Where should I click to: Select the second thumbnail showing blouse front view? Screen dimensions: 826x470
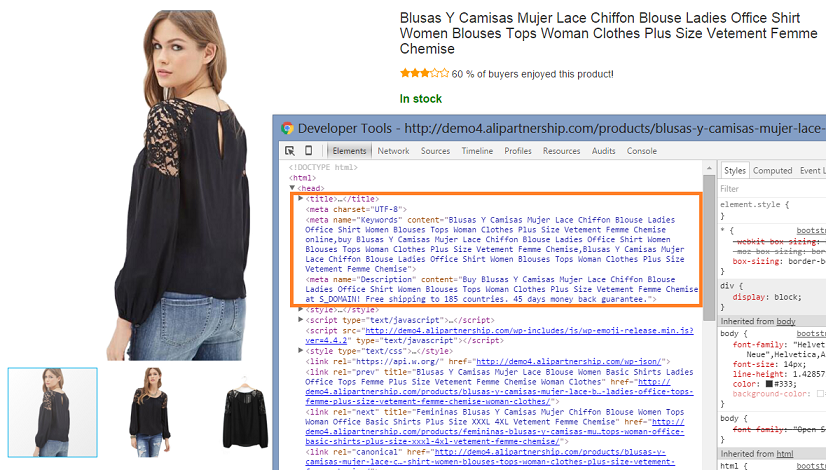click(x=150, y=412)
